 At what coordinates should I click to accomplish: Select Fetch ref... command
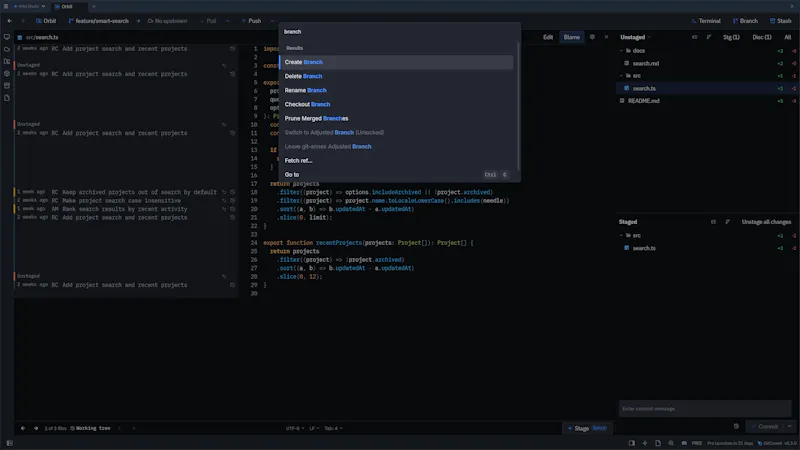tap(396, 160)
